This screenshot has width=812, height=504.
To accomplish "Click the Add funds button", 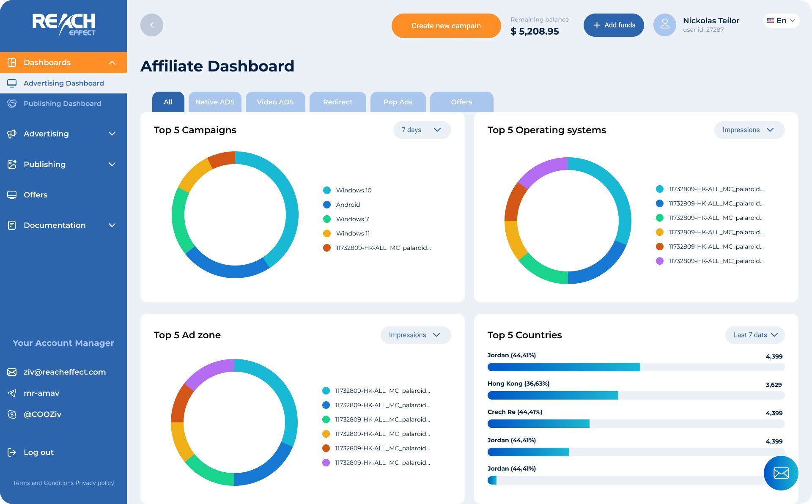I will pyautogui.click(x=614, y=25).
